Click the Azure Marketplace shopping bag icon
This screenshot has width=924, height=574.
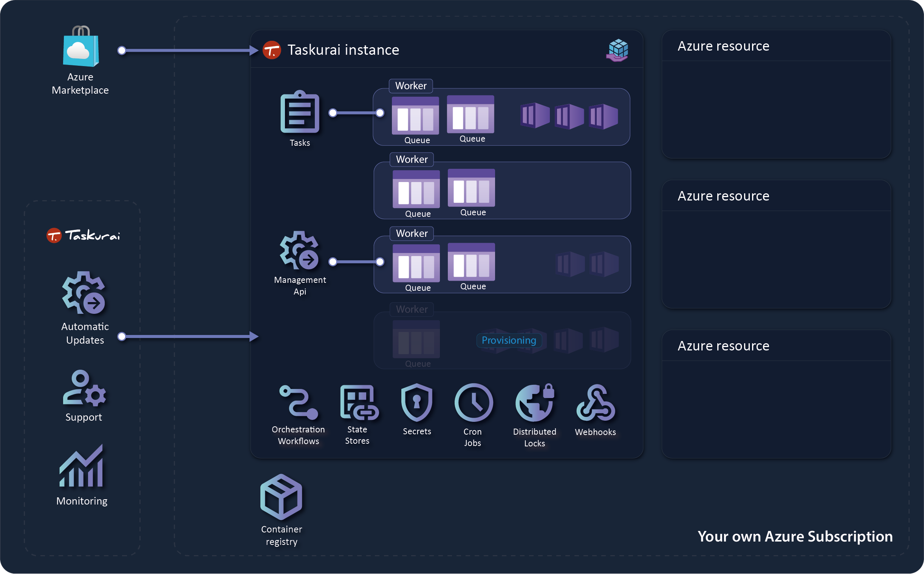pos(80,47)
